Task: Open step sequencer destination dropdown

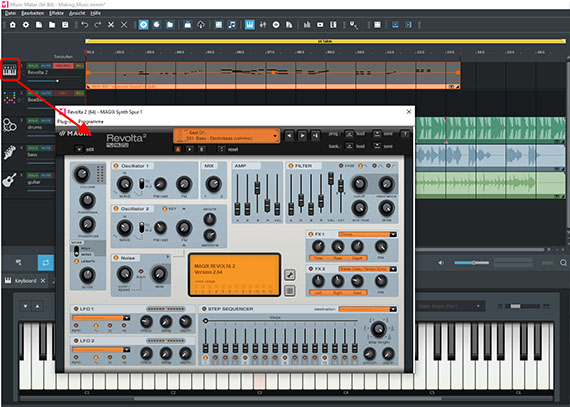Action: [x=367, y=309]
